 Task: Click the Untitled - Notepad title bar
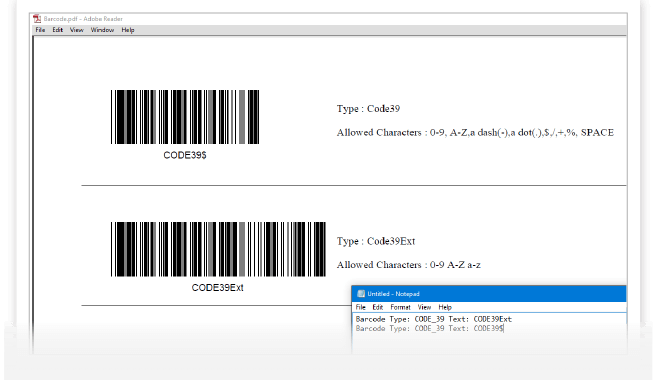coord(489,294)
